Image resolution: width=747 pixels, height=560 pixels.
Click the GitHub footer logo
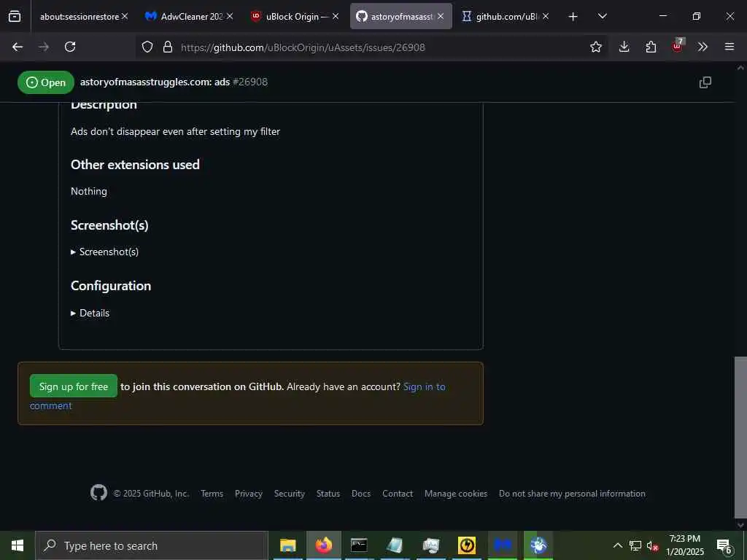[98, 493]
